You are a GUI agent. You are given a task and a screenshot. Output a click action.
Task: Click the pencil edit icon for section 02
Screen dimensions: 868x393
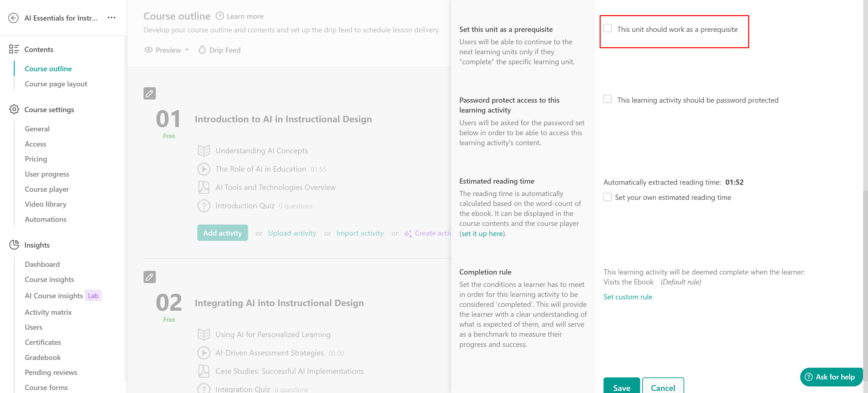pos(149,277)
